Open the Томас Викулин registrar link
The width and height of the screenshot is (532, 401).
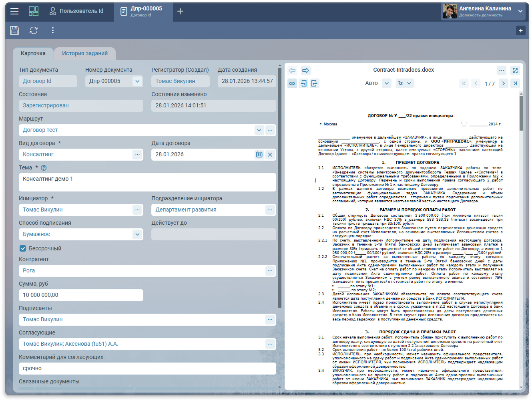click(175, 81)
